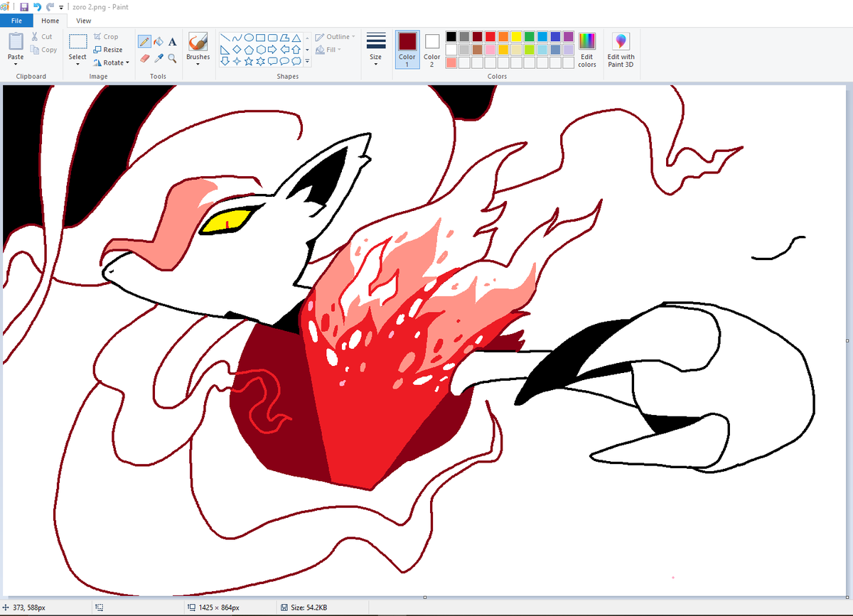Pick the Color picker eyedropper tool
Image resolution: width=853 pixels, height=616 pixels.
pos(159,58)
